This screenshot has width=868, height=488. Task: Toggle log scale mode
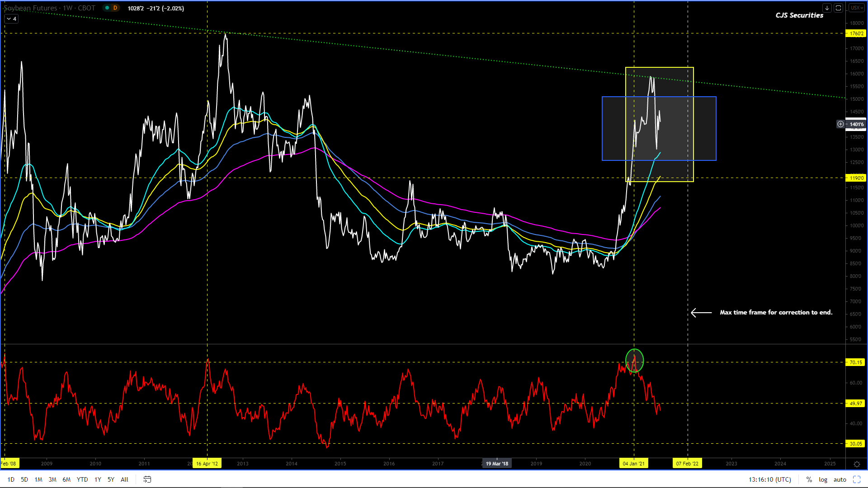[823, 479]
